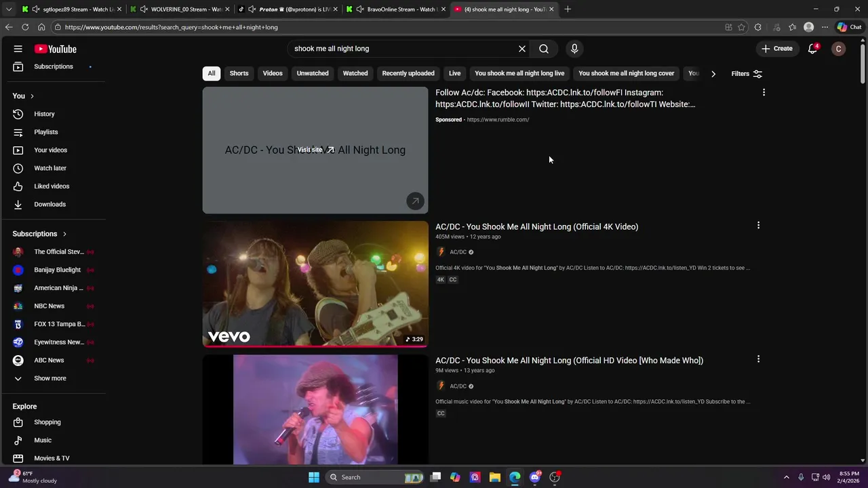The image size is (868, 488).
Task: Open a new browser tab
Action: pos(568,9)
